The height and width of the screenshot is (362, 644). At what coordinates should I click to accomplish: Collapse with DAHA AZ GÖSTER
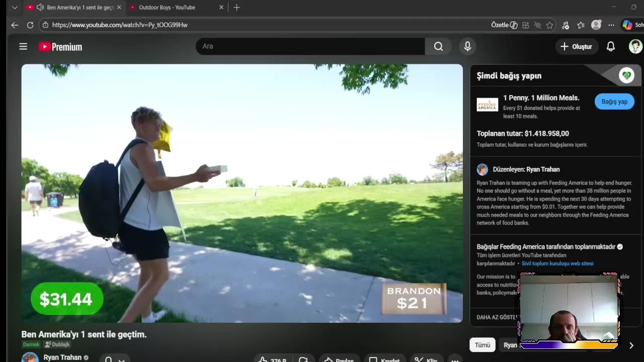click(x=497, y=317)
